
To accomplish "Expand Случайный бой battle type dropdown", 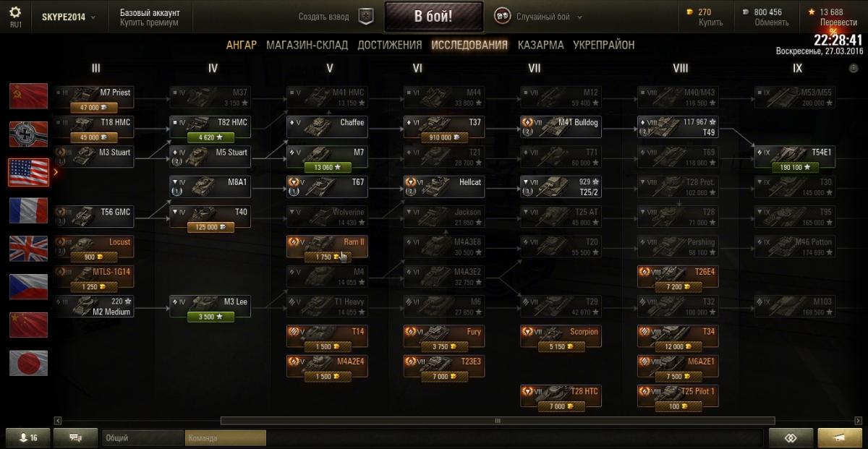I will pos(548,17).
